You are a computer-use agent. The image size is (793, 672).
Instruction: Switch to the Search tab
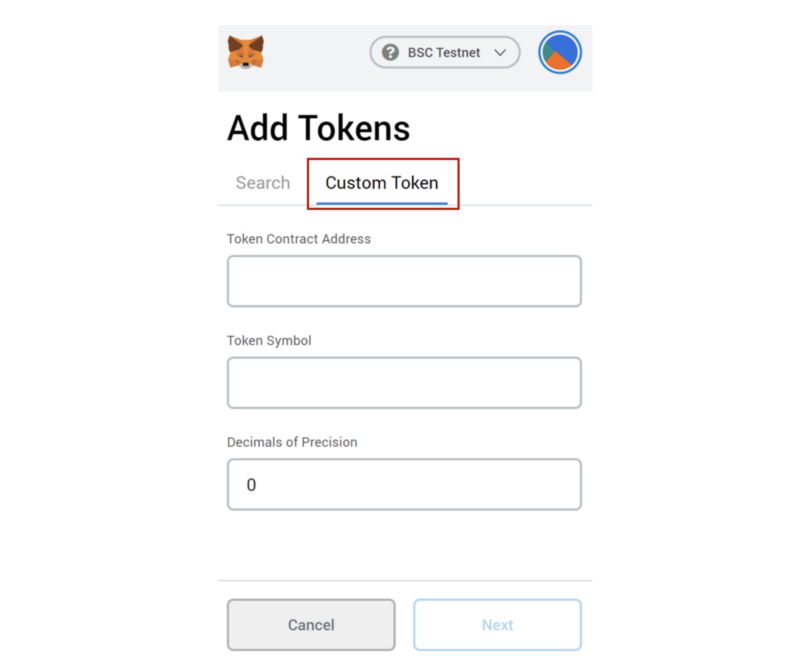[x=263, y=183]
